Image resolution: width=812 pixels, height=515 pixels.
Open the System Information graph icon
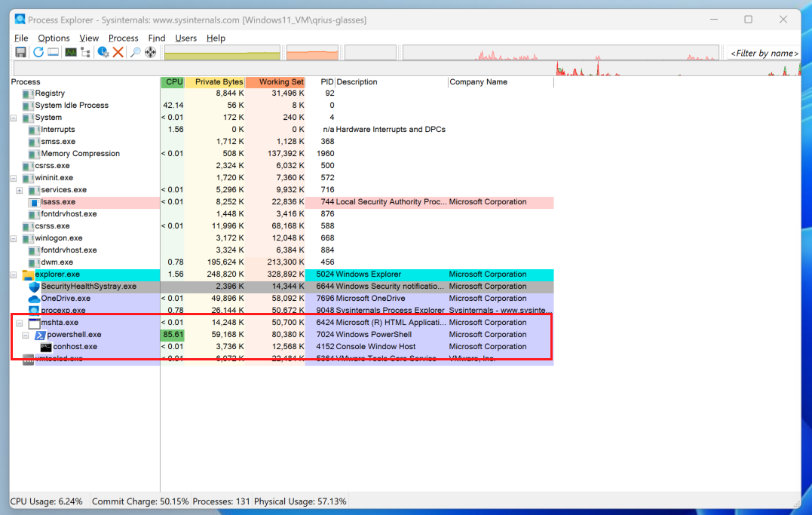pyautogui.click(x=70, y=52)
